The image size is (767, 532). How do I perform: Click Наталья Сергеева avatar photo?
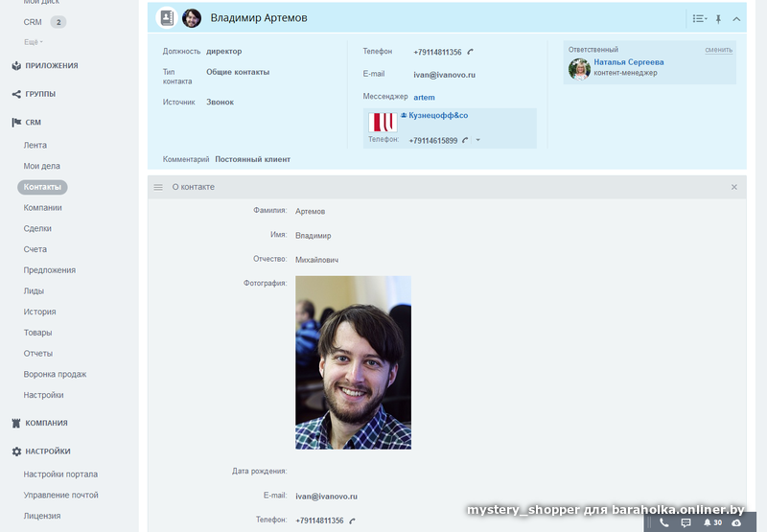(x=580, y=69)
